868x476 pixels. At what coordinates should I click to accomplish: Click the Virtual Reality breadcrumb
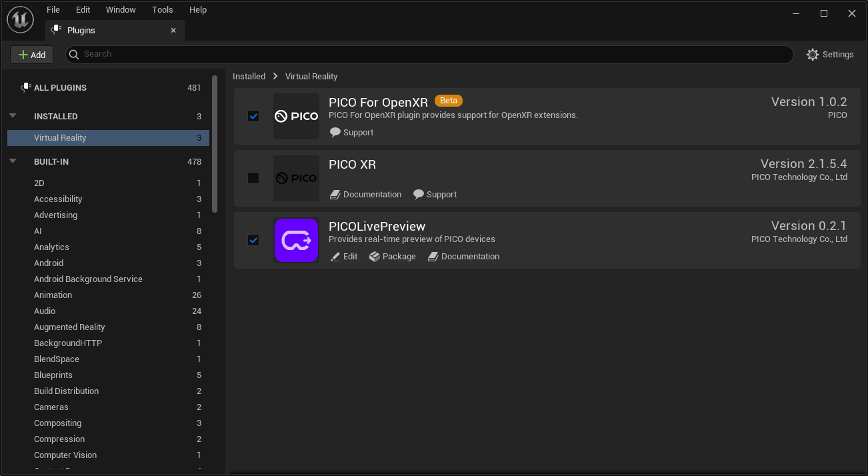[x=311, y=77]
